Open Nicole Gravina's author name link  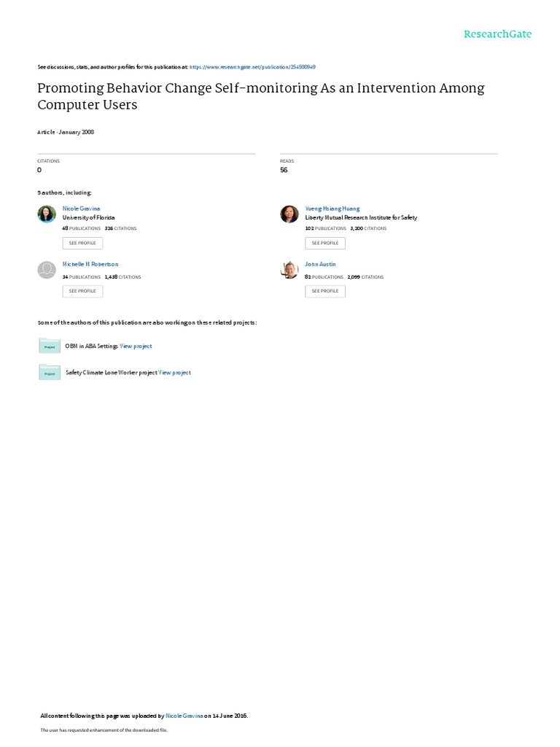point(82,209)
